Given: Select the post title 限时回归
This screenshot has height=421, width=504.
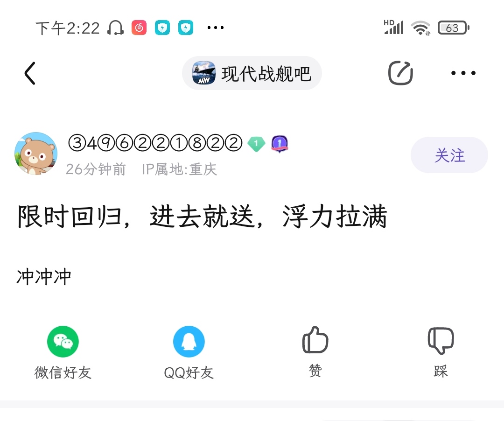Looking at the screenshot, I should [x=70, y=216].
